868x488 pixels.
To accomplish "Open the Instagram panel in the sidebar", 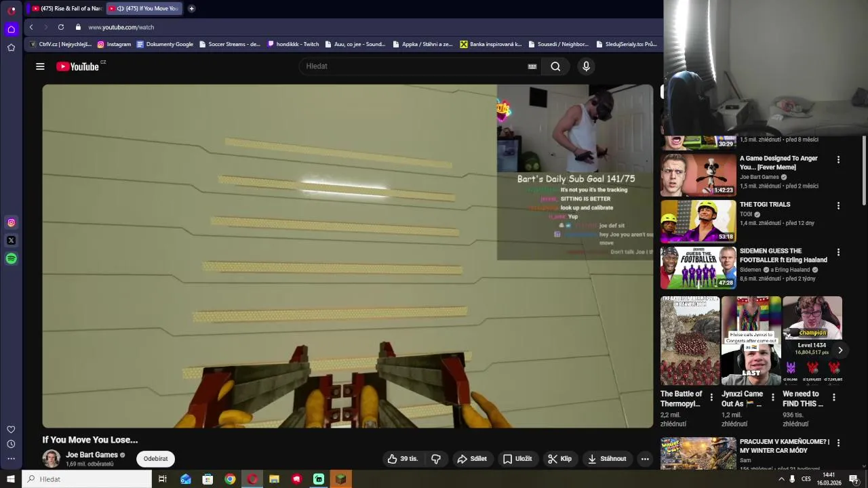I will point(12,222).
